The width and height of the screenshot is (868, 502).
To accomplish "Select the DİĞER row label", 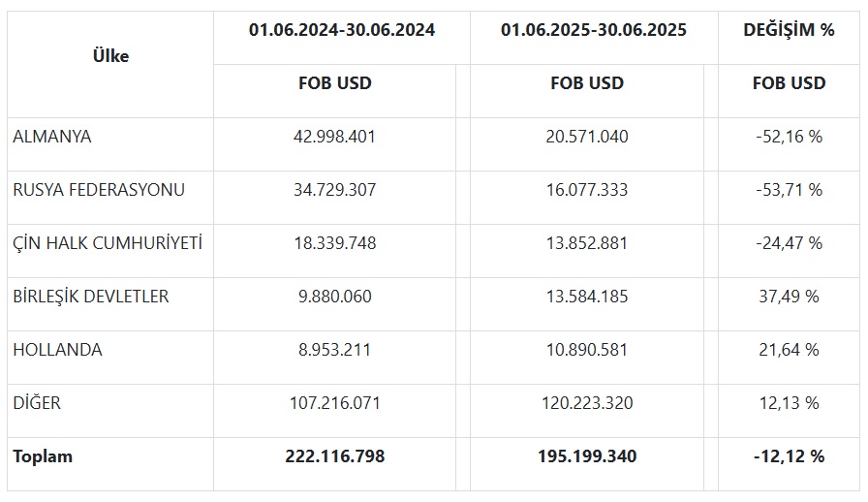I will click(x=37, y=403).
